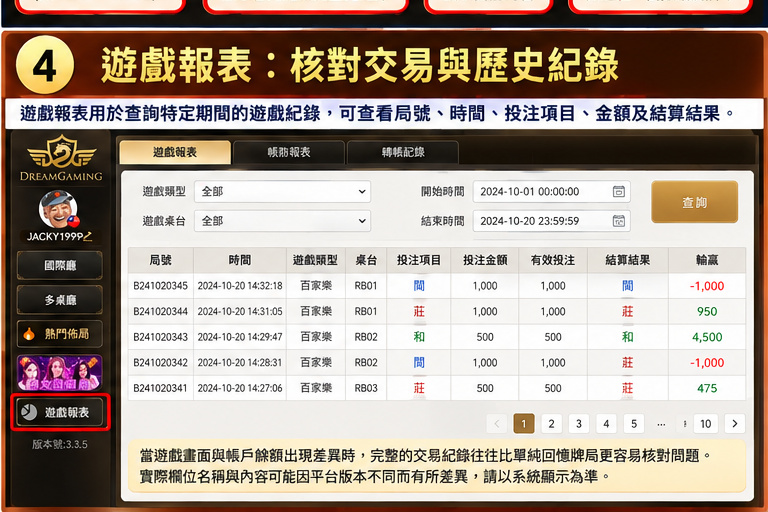The width and height of the screenshot is (768, 512).
Task: Open the 多桌廳 lobby
Action: pyautogui.click(x=60, y=300)
